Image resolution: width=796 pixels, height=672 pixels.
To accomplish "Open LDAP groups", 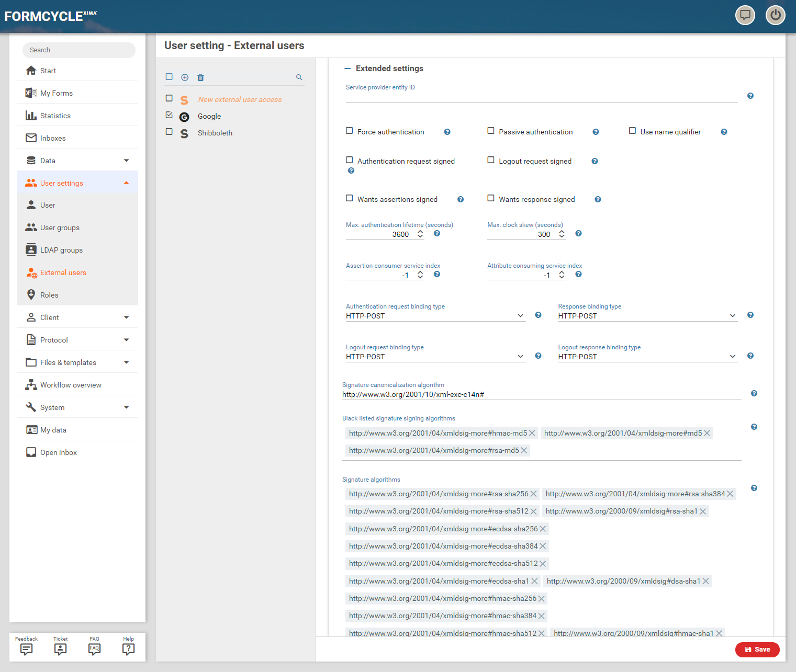I will [77, 250].
